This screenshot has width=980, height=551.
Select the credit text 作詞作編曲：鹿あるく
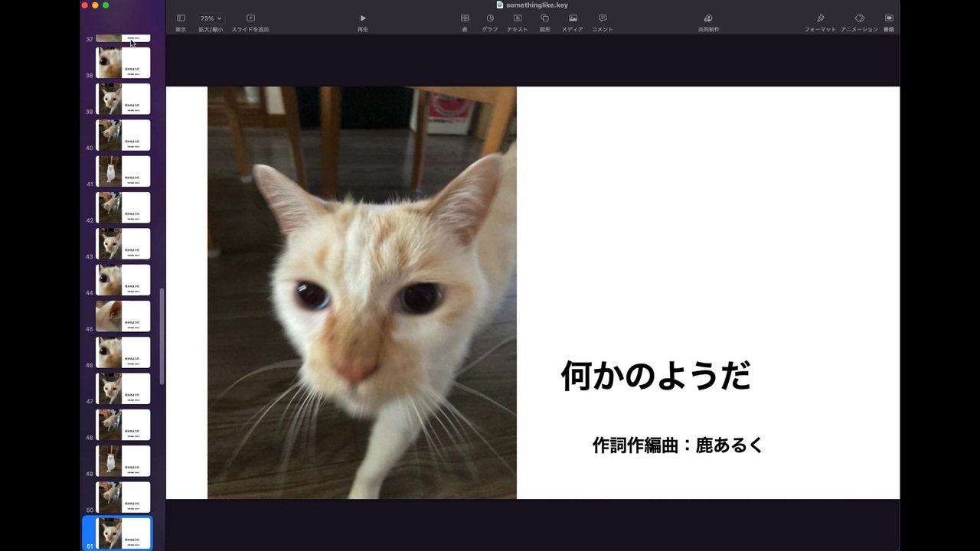pos(678,445)
